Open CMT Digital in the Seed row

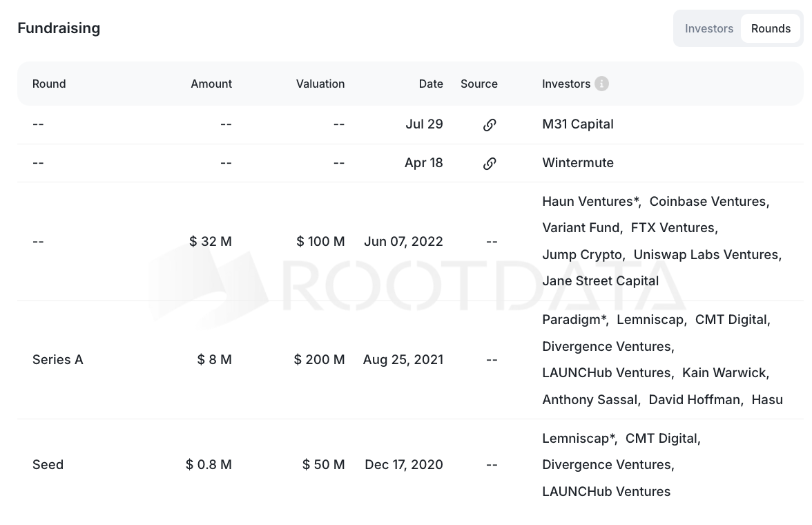coord(662,438)
